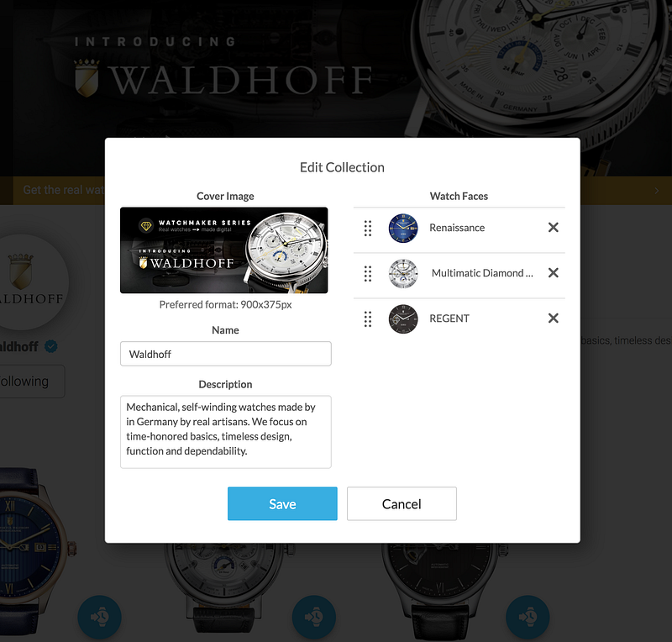
Task: Click drag handle beside Renaissance
Action: coord(368,229)
